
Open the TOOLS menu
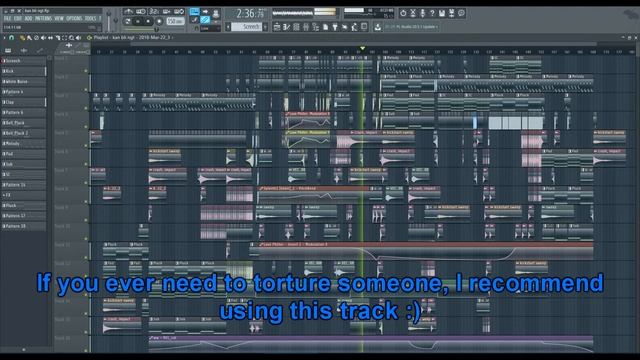(x=90, y=18)
